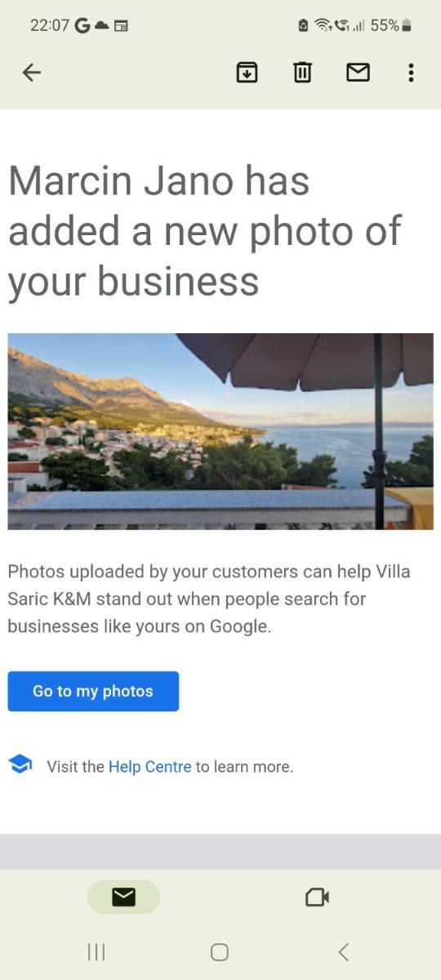Tap the graduation cap help icon
Viewport: 441px width, 980px height.
pos(20,765)
